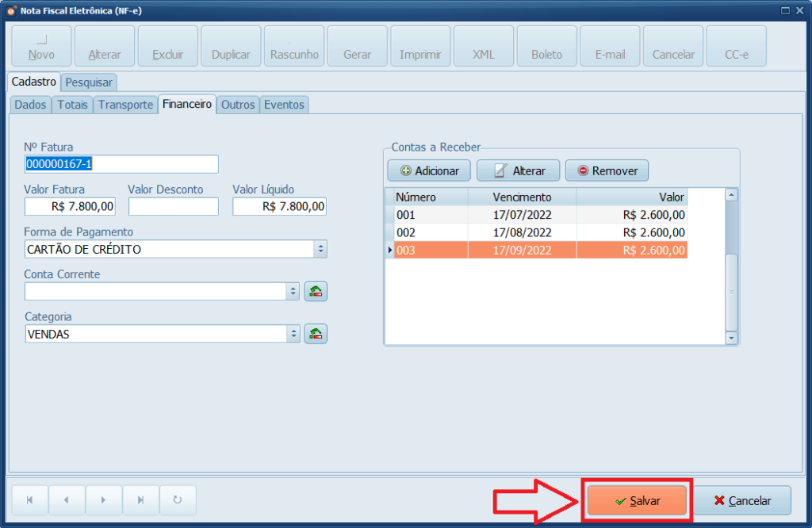Close the Nota Fiscal Eletrônica window
The image size is (812, 528).
799,10
